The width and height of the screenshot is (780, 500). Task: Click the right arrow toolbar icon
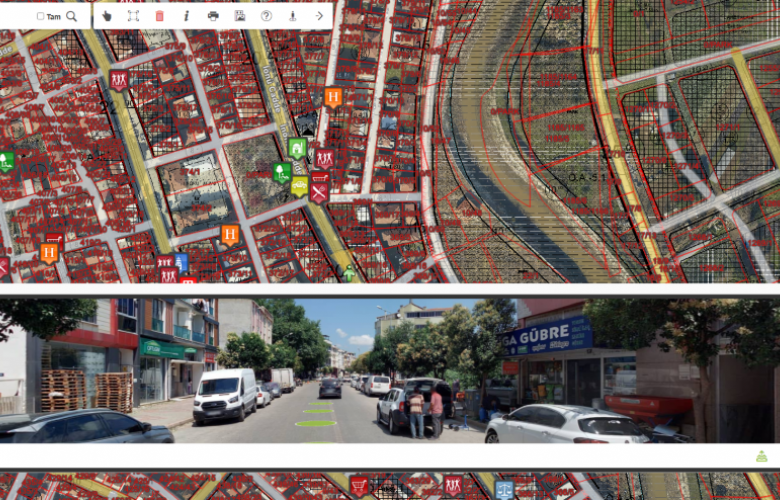(319, 16)
